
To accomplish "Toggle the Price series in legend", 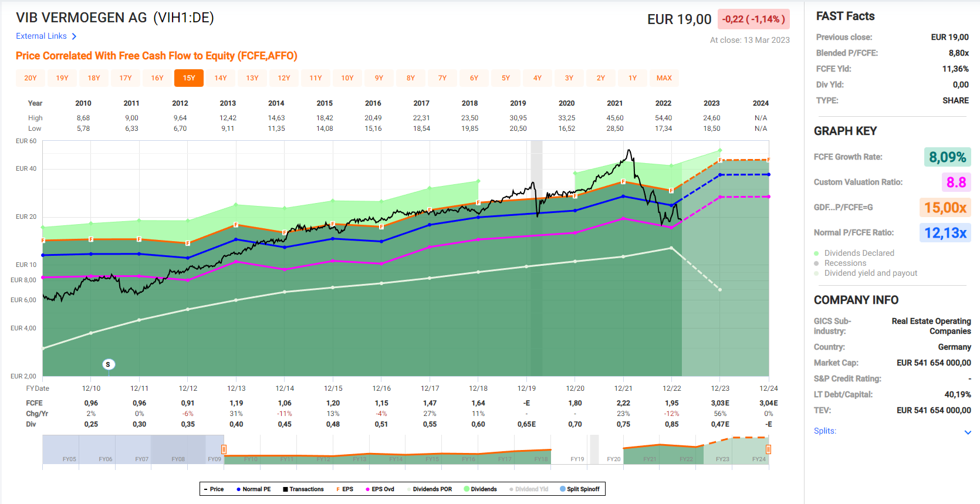I will pos(214,489).
